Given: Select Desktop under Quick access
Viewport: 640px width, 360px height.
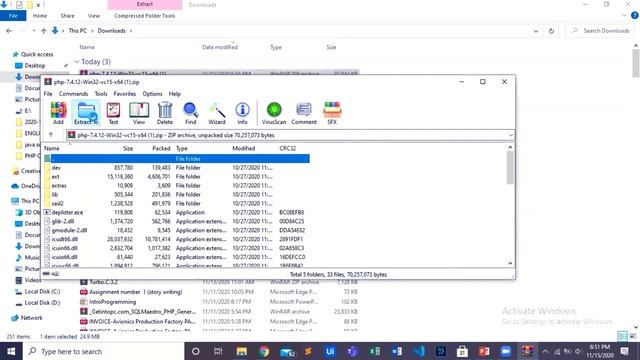Looking at the screenshot, I should [x=35, y=66].
